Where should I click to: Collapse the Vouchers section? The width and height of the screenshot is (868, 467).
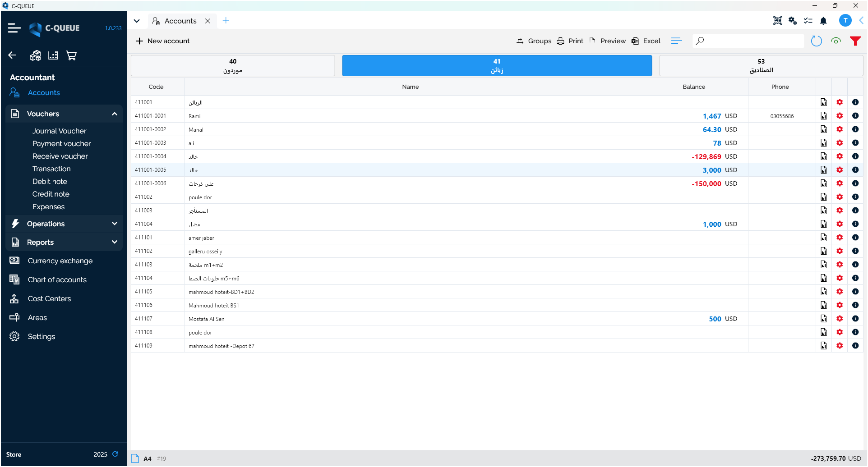114,114
